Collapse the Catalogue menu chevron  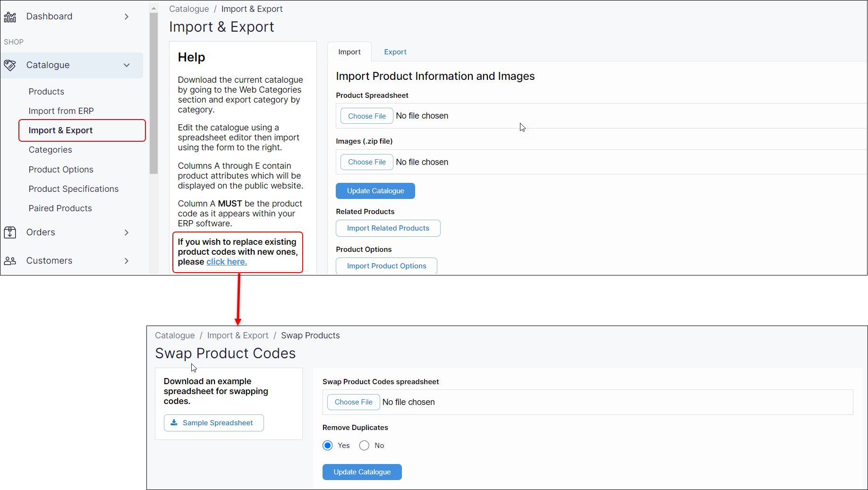coord(127,65)
